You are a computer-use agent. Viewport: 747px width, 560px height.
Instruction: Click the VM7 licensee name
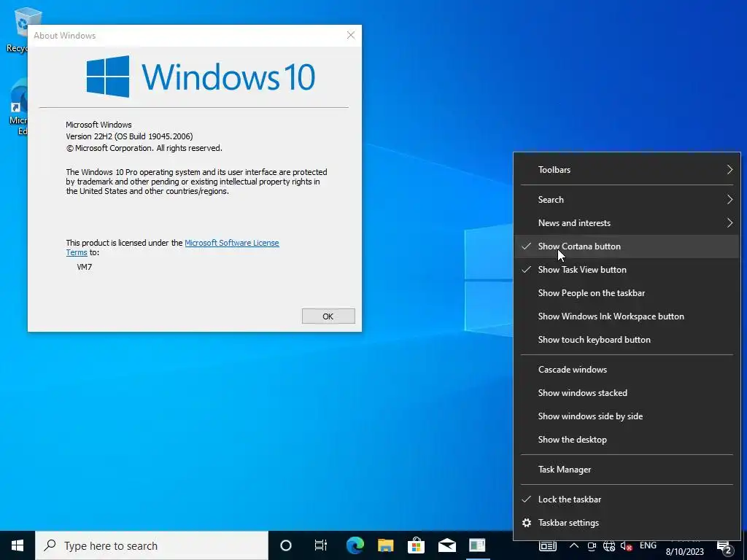tap(85, 267)
